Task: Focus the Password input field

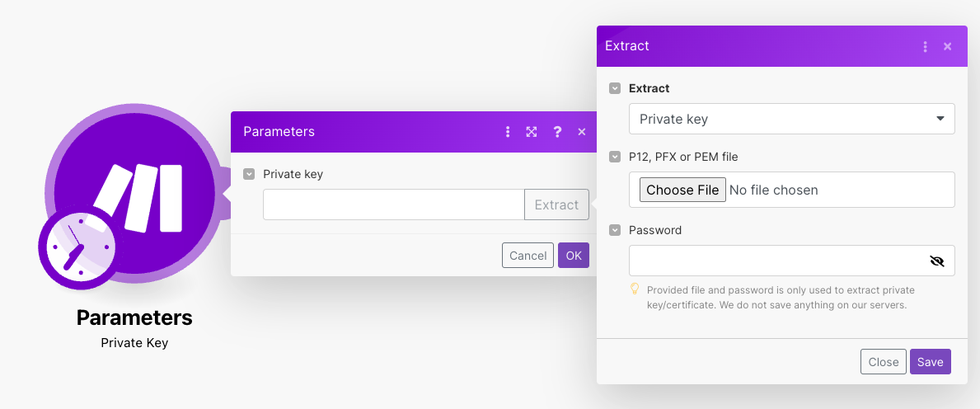Action: click(x=775, y=261)
